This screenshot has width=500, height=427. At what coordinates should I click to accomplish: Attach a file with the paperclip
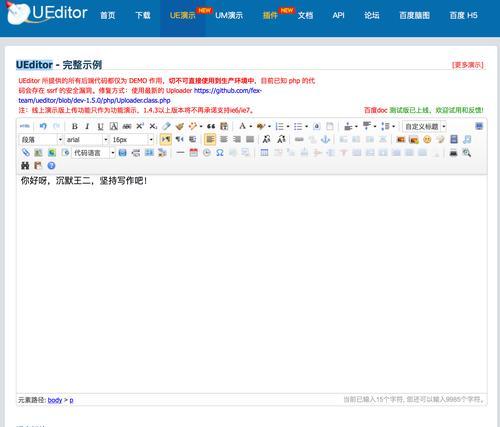coord(25,153)
